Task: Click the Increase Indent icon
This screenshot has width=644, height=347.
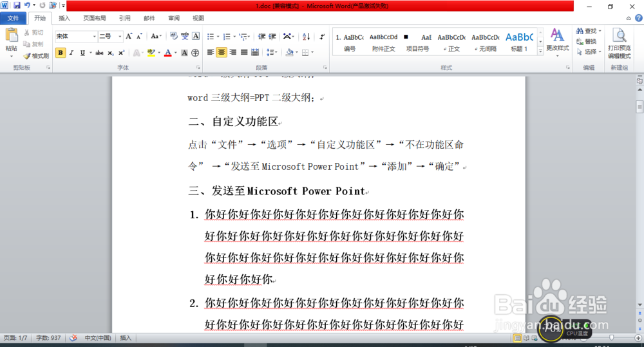Action: tap(272, 37)
